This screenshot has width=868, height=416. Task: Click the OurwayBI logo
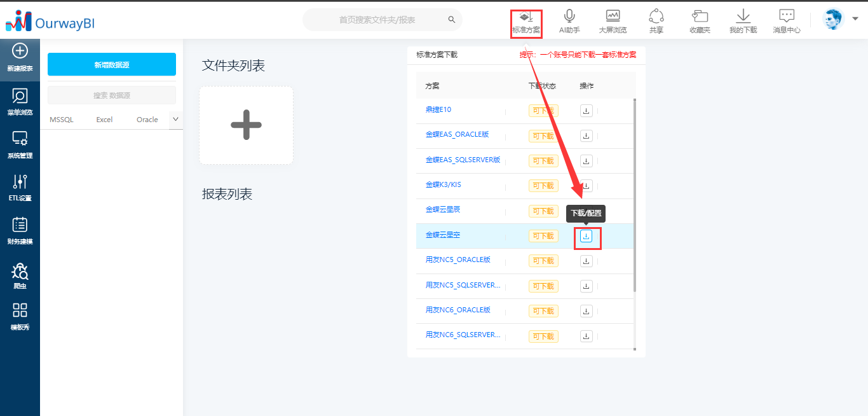tap(50, 22)
